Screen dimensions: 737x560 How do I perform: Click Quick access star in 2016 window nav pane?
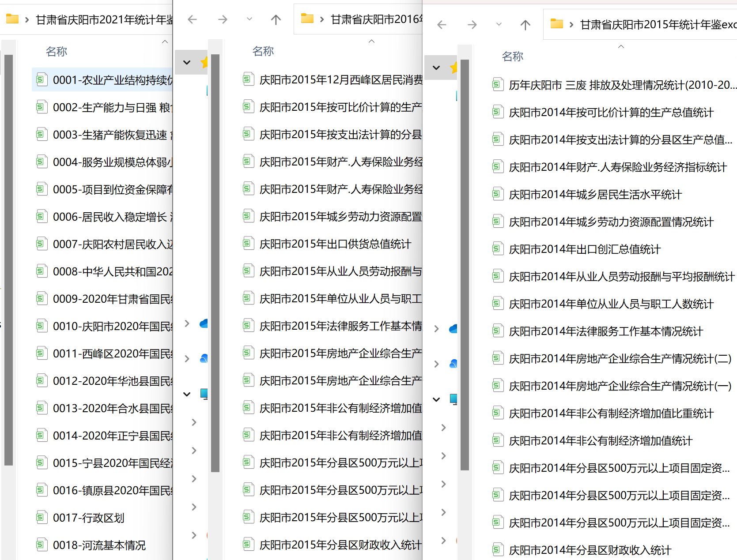pos(204,62)
